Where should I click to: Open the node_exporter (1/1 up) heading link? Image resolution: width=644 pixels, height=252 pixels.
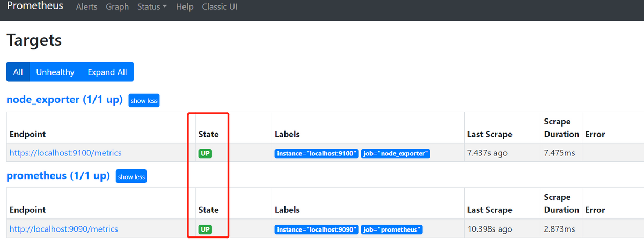(64, 100)
